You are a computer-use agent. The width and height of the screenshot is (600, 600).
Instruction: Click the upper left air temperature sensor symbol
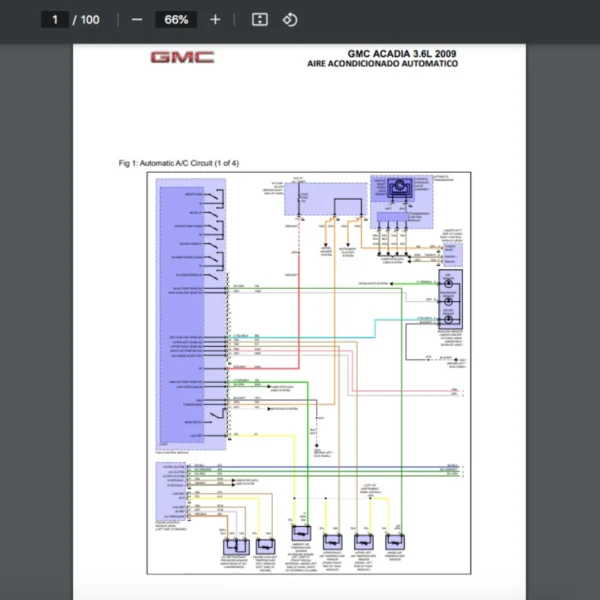click(364, 542)
